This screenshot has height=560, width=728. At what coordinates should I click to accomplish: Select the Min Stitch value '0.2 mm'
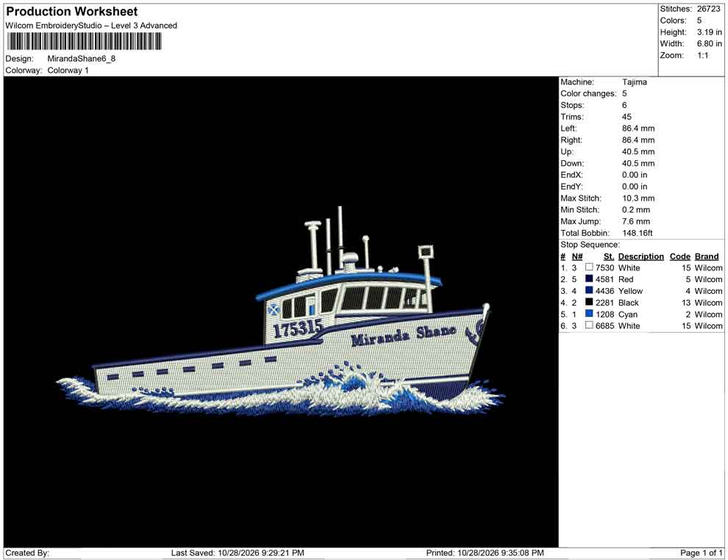(x=636, y=209)
